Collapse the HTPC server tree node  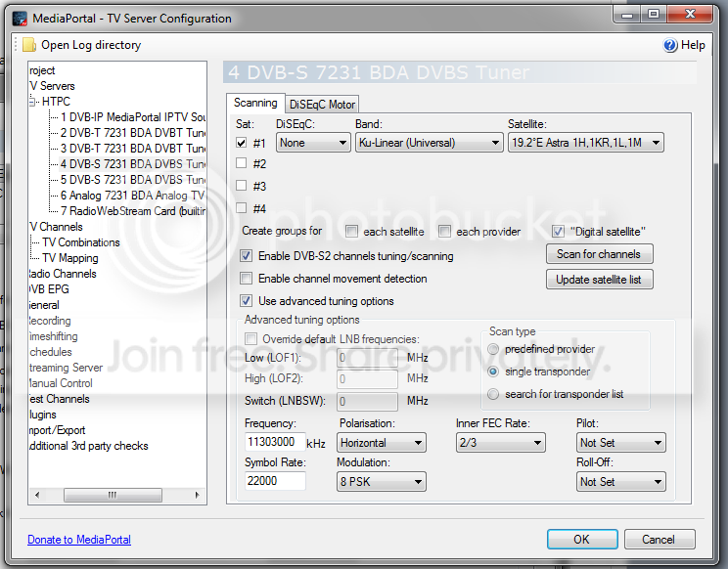coord(32,101)
